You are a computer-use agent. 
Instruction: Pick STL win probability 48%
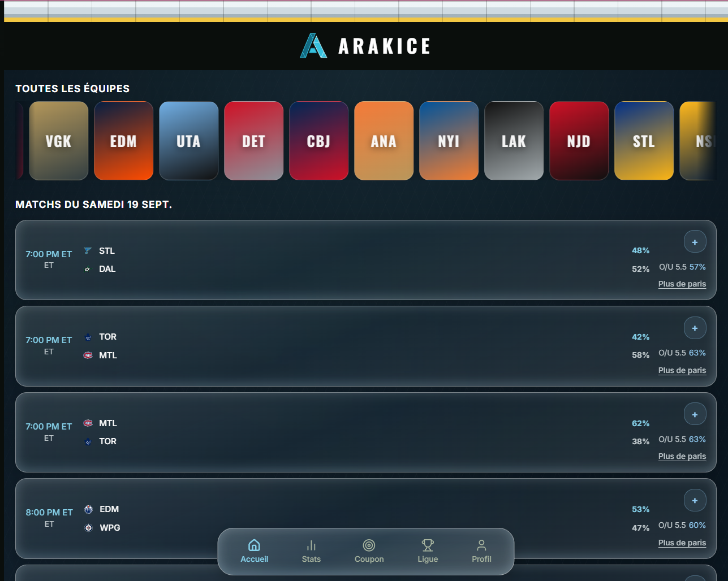[640, 250]
